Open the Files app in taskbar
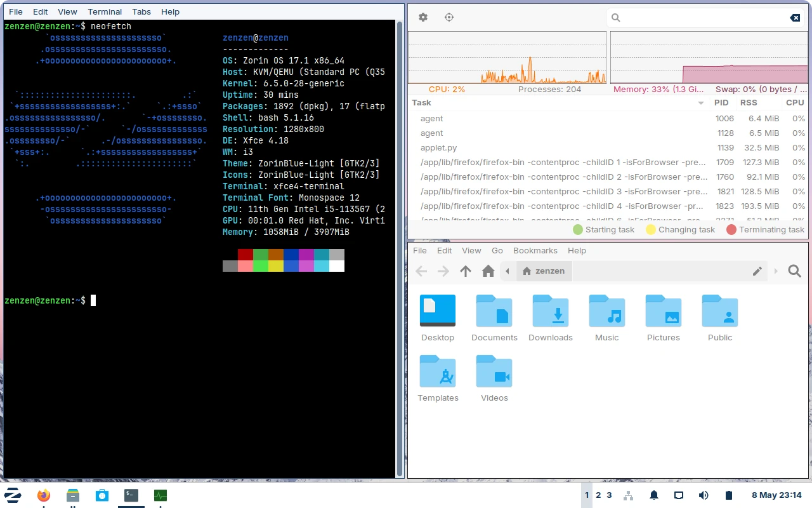Screen dimensions: 812x508 coord(73,495)
